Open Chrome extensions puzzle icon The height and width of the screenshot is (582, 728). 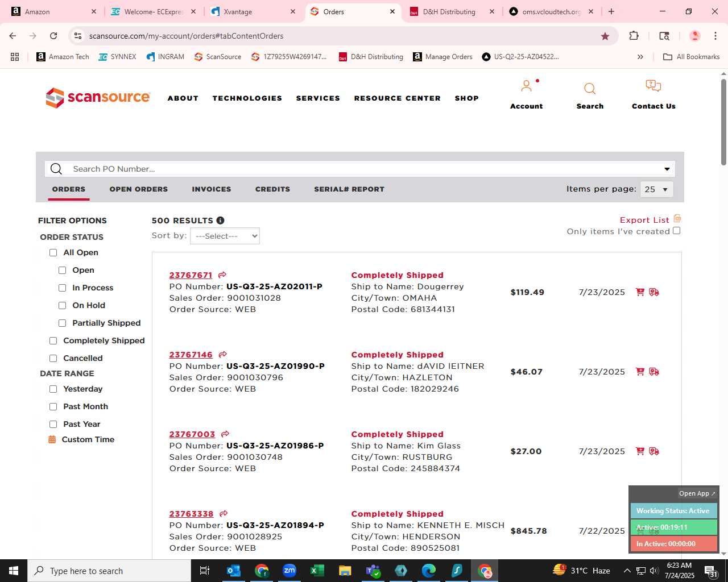click(634, 36)
